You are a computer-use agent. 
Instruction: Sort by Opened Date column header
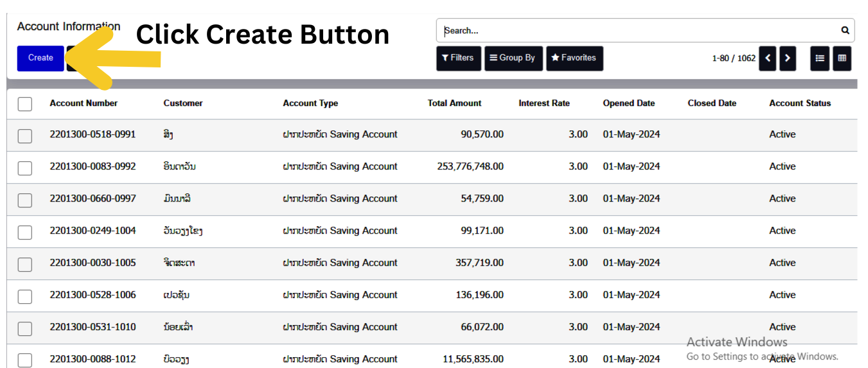[x=628, y=103]
